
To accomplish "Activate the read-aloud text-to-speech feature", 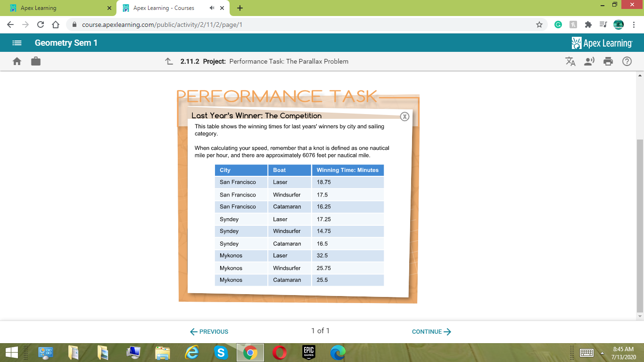I will 589,61.
